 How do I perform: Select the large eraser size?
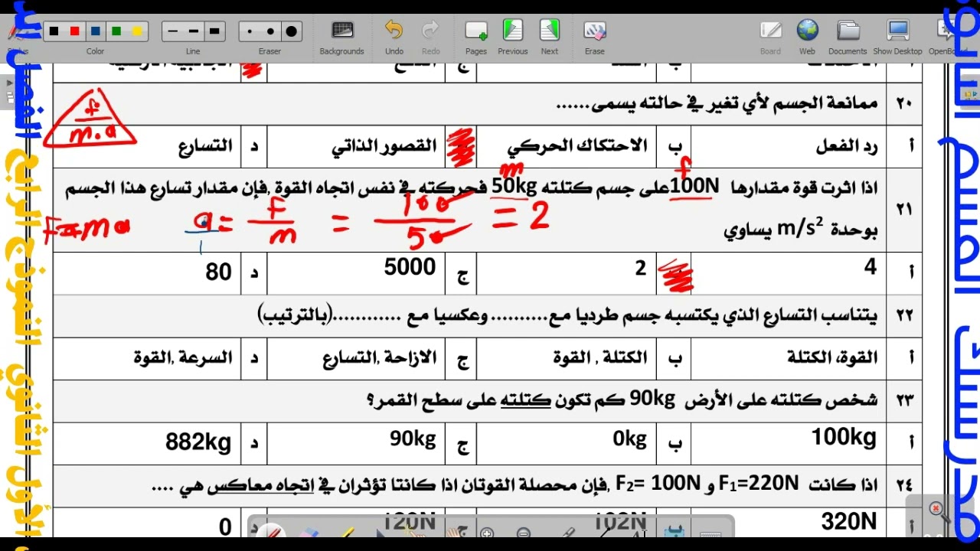(x=291, y=31)
